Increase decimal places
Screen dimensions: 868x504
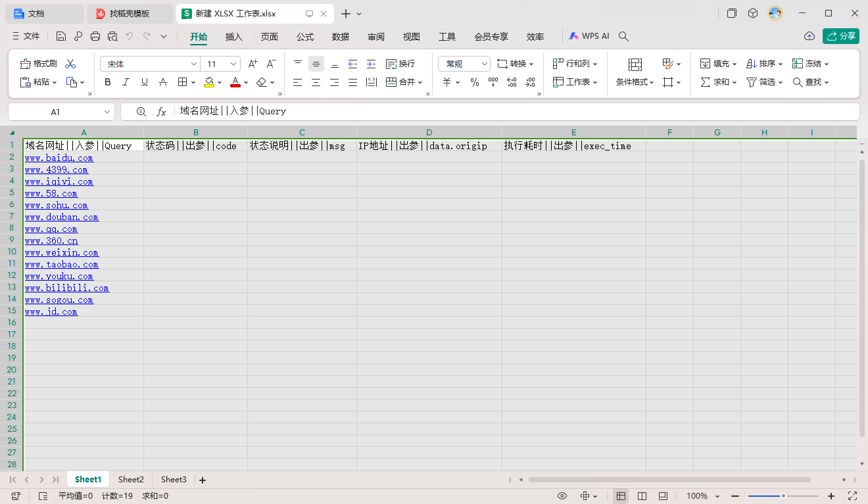point(512,82)
